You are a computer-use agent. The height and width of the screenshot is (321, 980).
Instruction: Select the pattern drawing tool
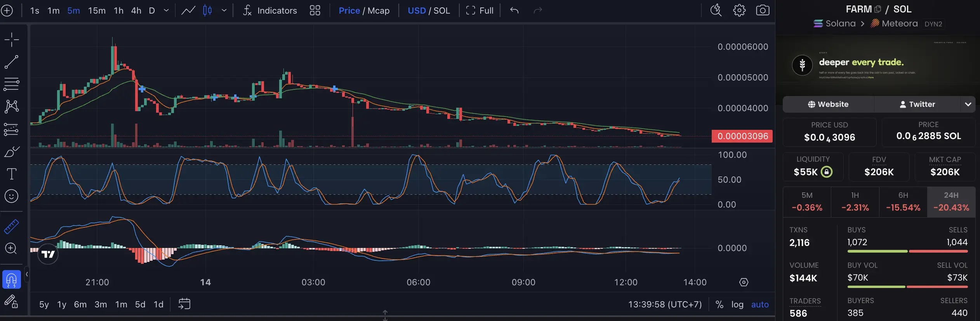tap(12, 106)
